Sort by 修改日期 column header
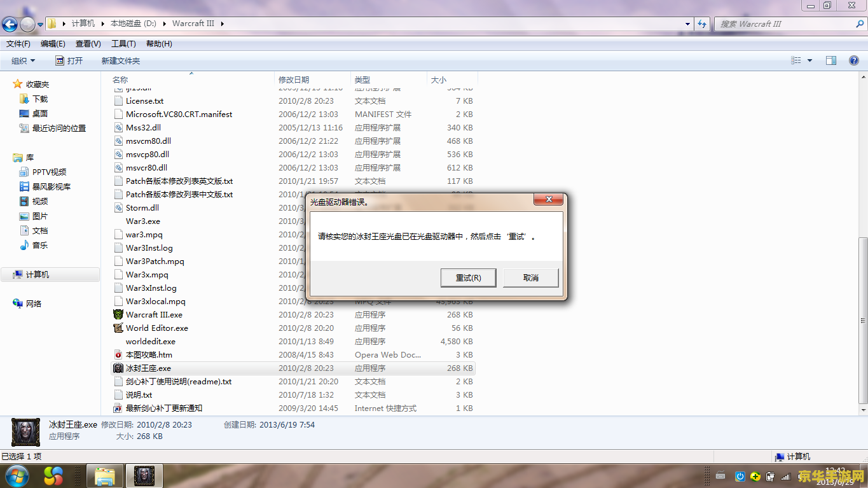Image resolution: width=868 pixels, height=488 pixels. pyautogui.click(x=294, y=80)
